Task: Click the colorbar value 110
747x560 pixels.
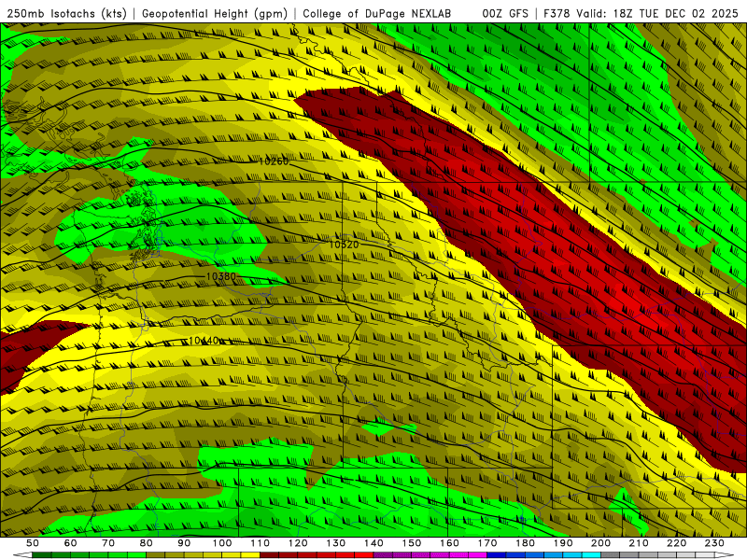Action: tap(260, 543)
